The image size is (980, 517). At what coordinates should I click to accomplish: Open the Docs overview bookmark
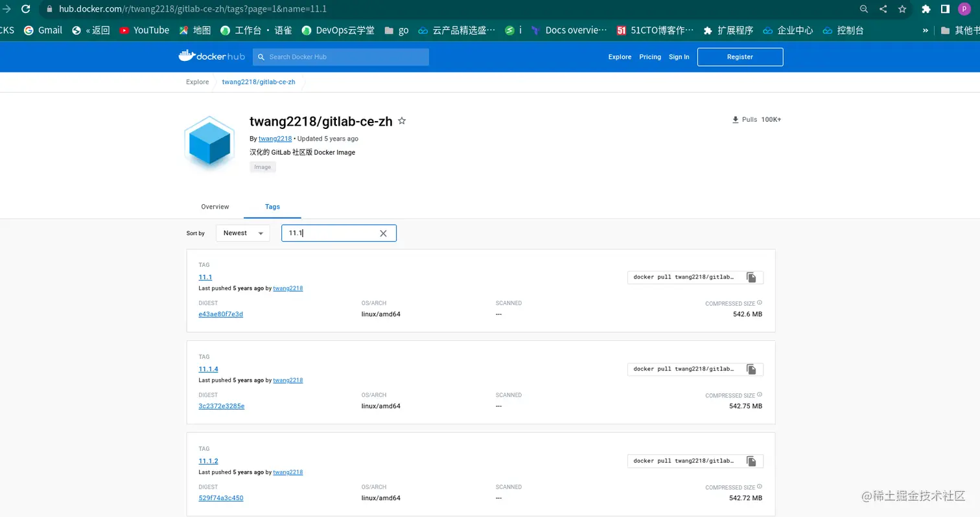[x=569, y=30]
